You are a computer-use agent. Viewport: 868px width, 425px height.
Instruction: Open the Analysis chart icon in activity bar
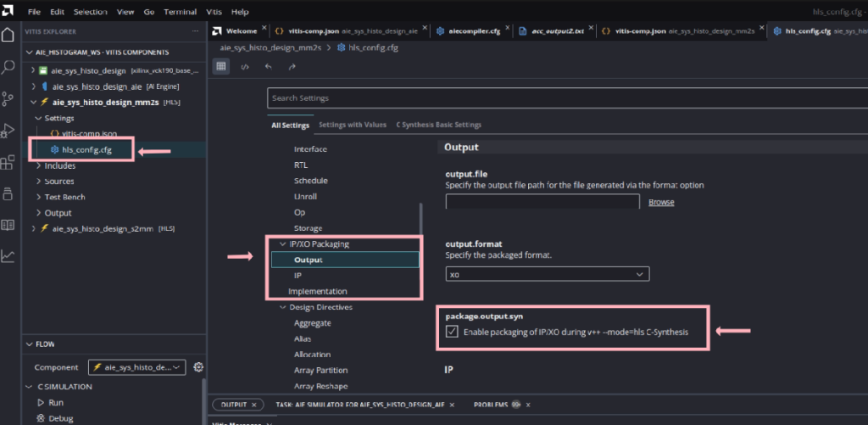click(x=8, y=256)
